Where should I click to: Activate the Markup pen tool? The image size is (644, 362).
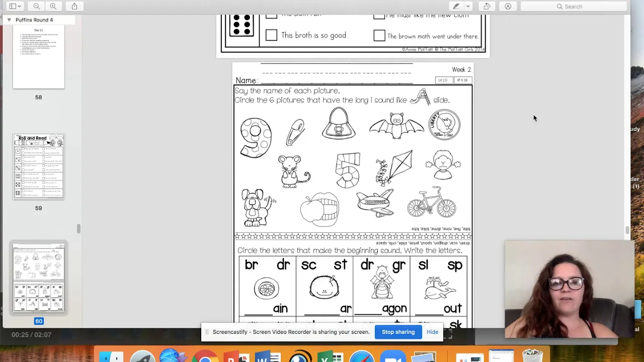tap(456, 6)
